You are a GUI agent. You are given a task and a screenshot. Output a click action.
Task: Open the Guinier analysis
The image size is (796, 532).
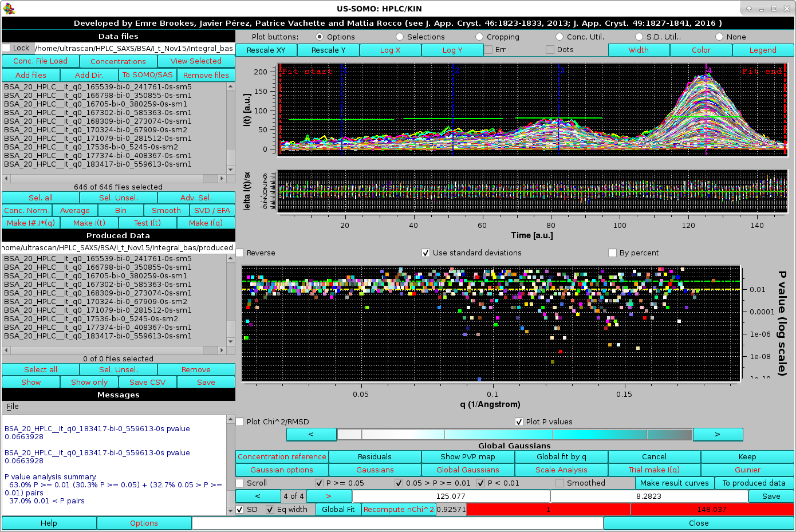tap(747, 470)
